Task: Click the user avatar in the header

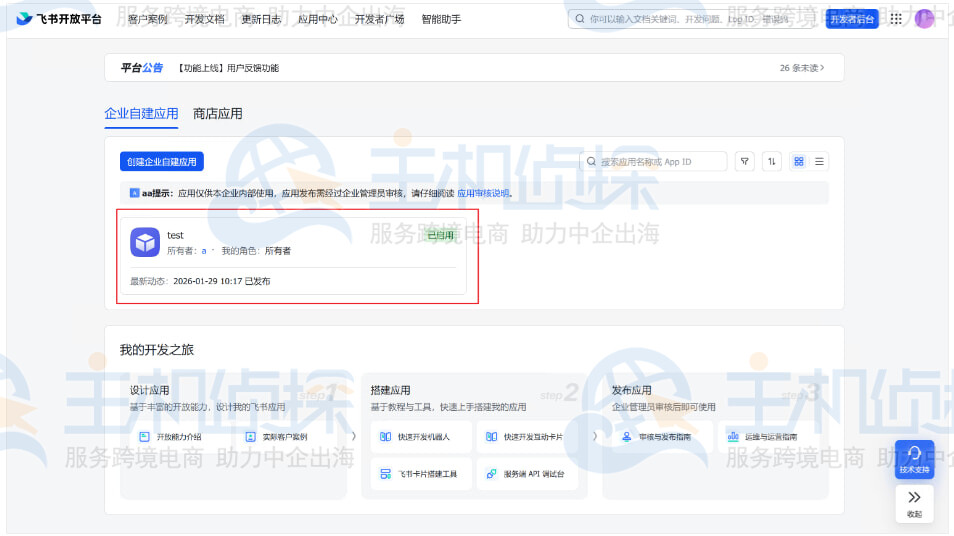Action: 924,19
